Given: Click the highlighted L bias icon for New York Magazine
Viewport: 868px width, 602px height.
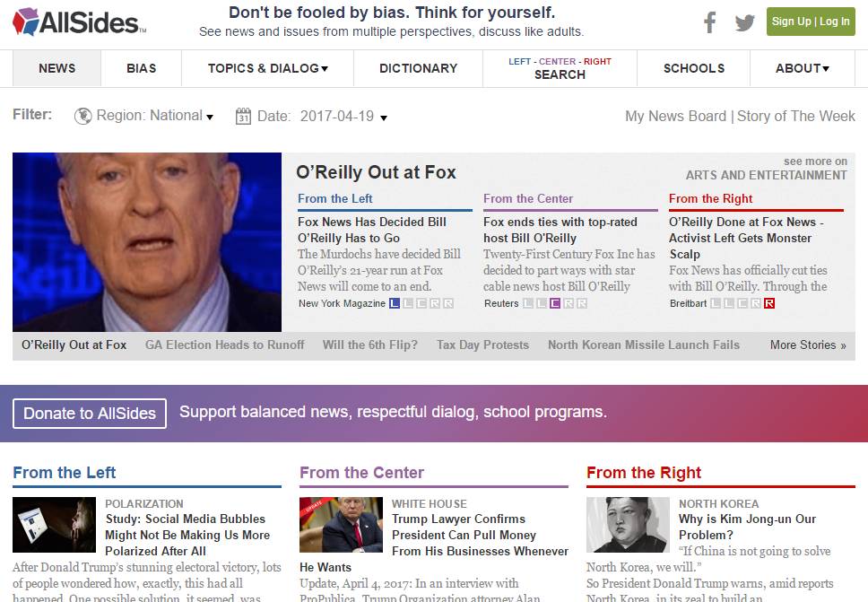Looking at the screenshot, I should [395, 303].
